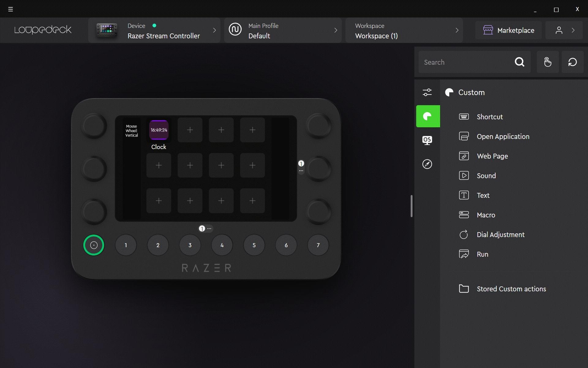Click the Macro icon
Image resolution: width=588 pixels, height=368 pixels.
[464, 215]
